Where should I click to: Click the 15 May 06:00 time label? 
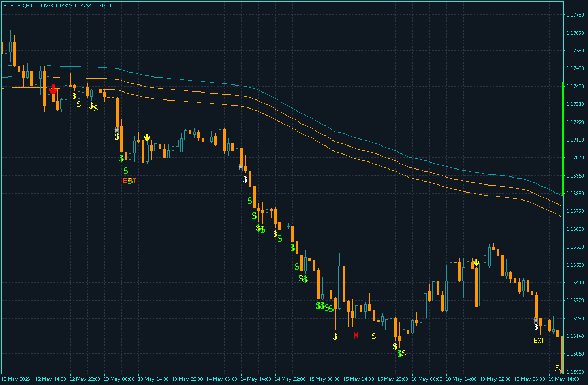tap(325, 379)
